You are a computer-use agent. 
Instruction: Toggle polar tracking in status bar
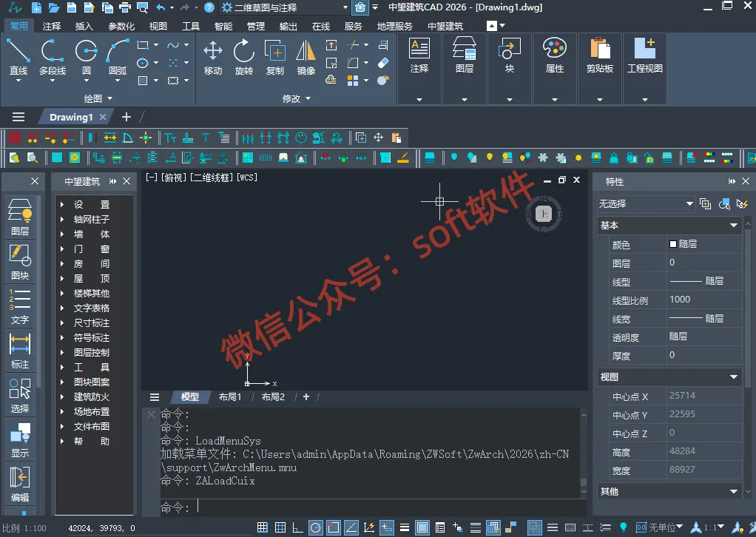click(x=315, y=527)
